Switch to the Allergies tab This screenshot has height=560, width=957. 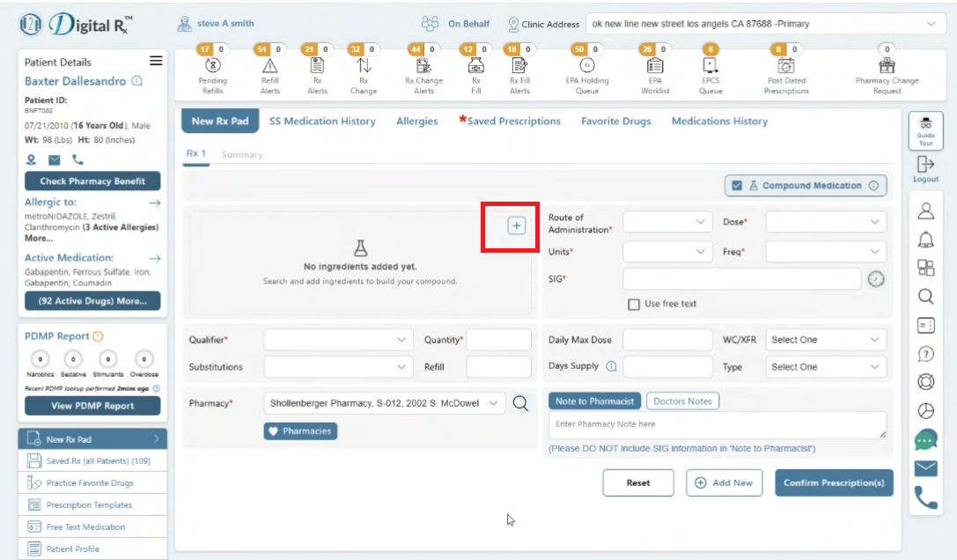(416, 121)
